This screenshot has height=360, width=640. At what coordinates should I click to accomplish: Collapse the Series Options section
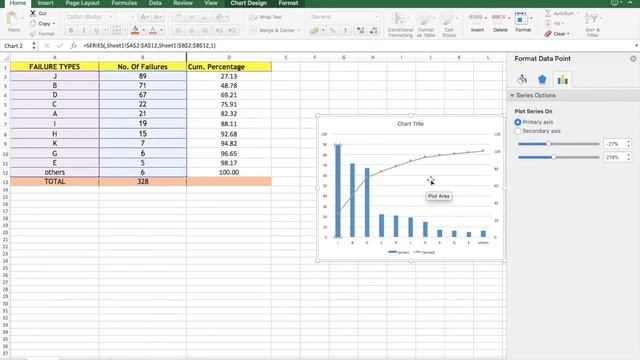pos(512,96)
